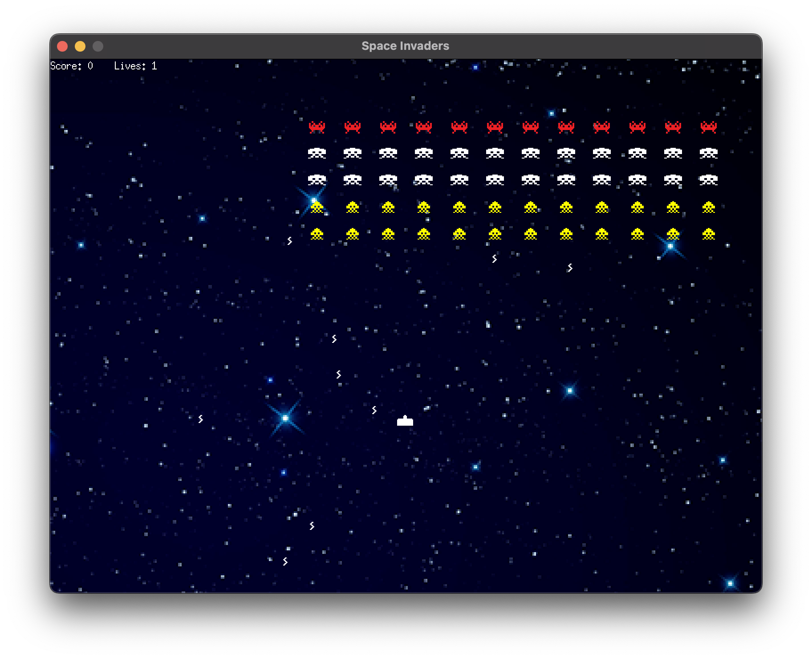Viewport: 812px width, 659px height.
Task: Click the leftmost yellow invader in bottom row
Action: point(317,234)
